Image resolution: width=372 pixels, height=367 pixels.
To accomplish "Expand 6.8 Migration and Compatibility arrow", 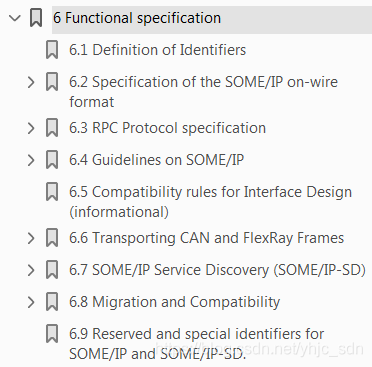I will (31, 302).
